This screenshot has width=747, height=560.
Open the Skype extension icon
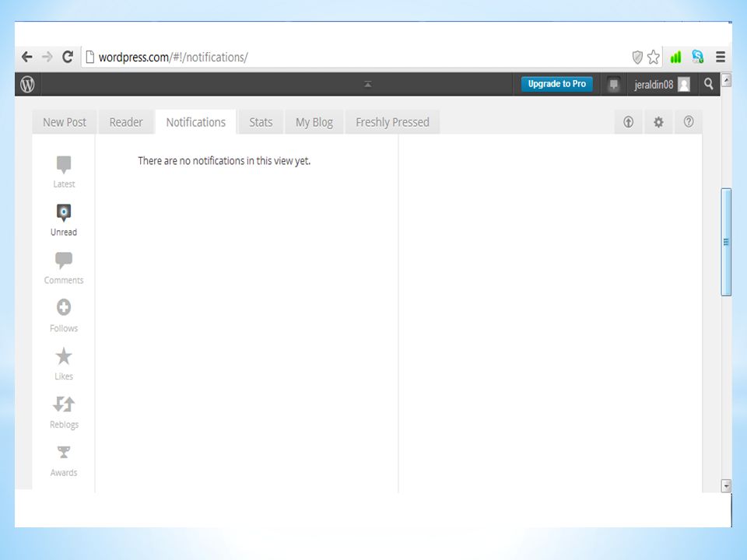click(698, 57)
